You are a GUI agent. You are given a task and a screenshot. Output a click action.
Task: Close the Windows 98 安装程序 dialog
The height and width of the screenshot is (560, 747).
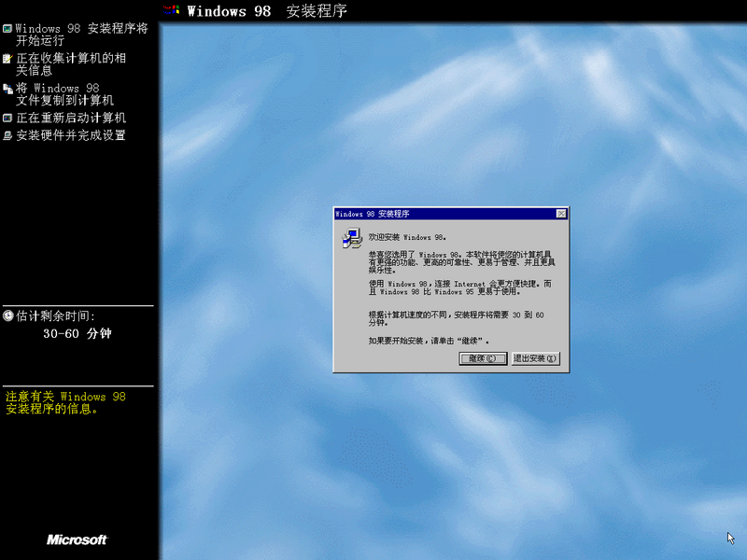561,214
